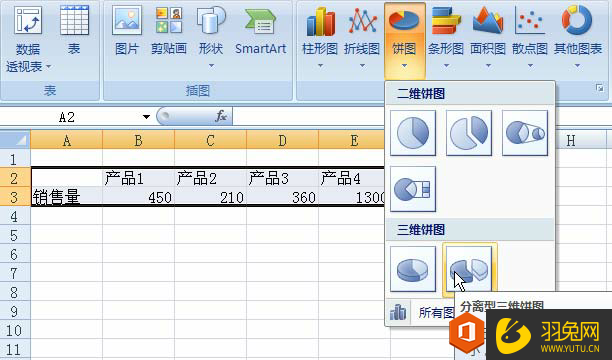Expand the Name Box dropdown arrow
Screen dimensions: 612x360
(146, 117)
